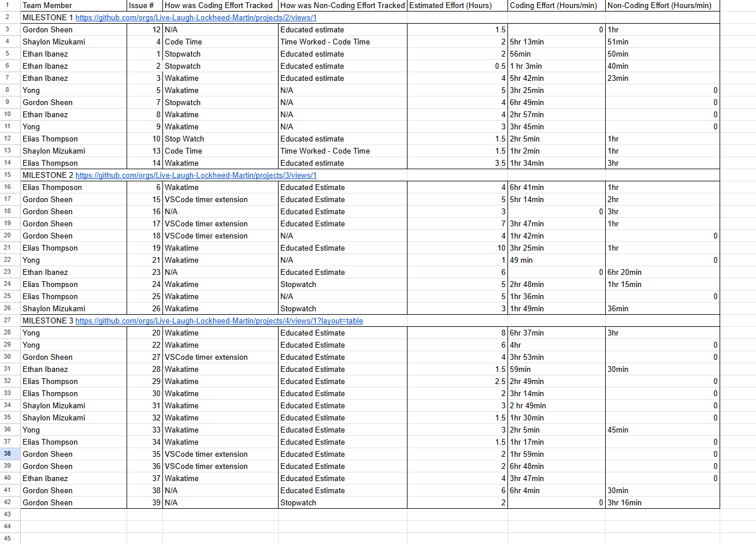Open the Milestone 1 GitHub project link
Screen dimensions: 756x544
196,18
